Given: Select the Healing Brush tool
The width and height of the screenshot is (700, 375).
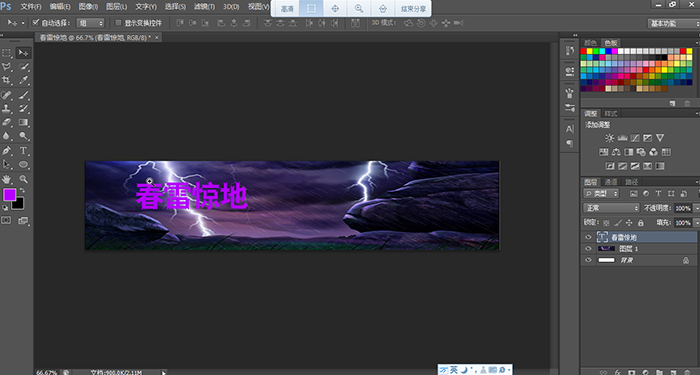Looking at the screenshot, I should coord(7,95).
